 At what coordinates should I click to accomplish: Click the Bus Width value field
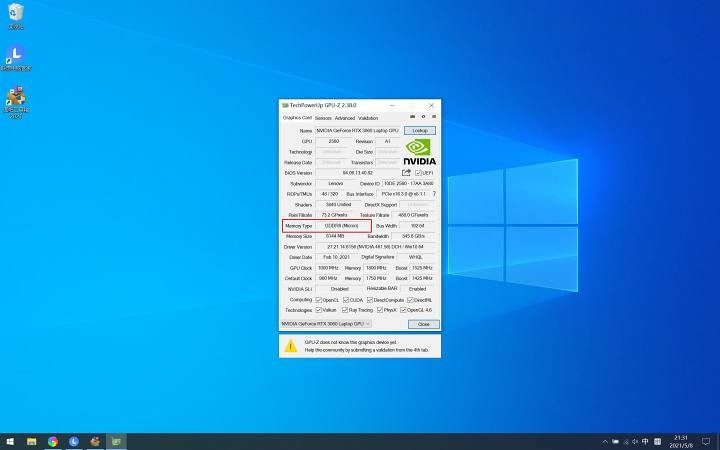coord(417,226)
